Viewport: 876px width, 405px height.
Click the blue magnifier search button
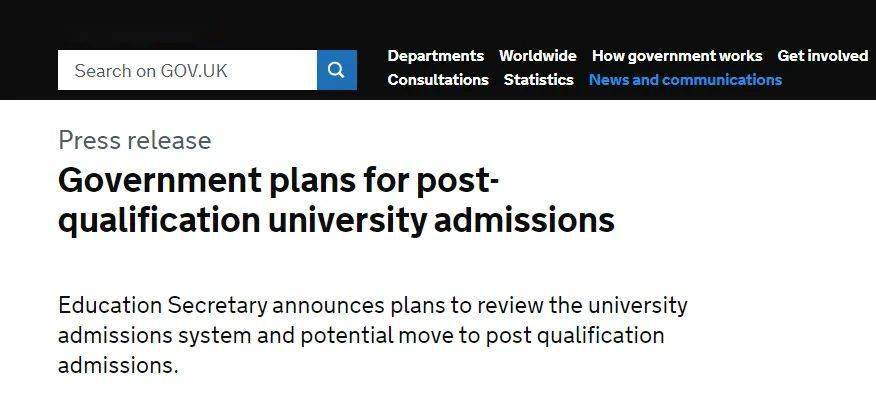337,70
